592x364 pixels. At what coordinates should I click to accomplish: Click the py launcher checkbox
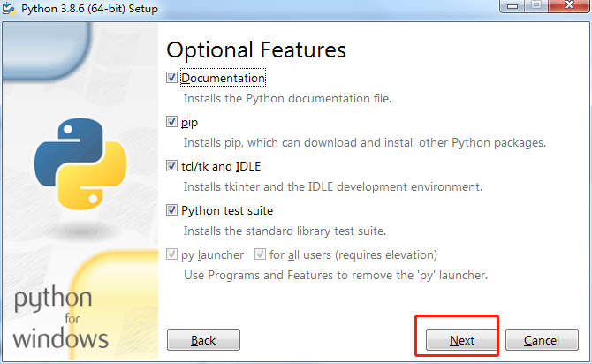pyautogui.click(x=172, y=254)
